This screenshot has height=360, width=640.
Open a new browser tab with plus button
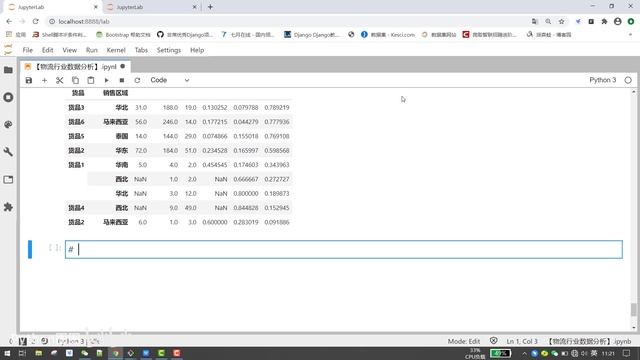pos(210,7)
